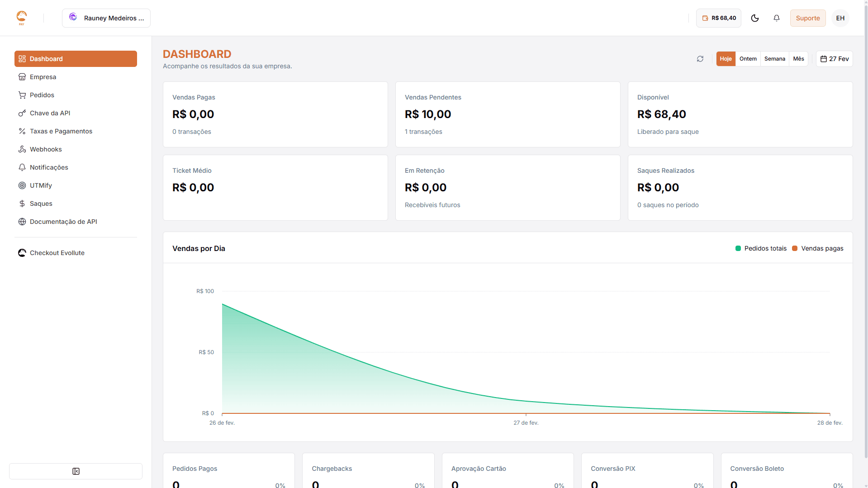Screen dimensions: 868x488
Task: Click the Vendas Pendentes R$ 10,00 value
Action: pos(428,114)
